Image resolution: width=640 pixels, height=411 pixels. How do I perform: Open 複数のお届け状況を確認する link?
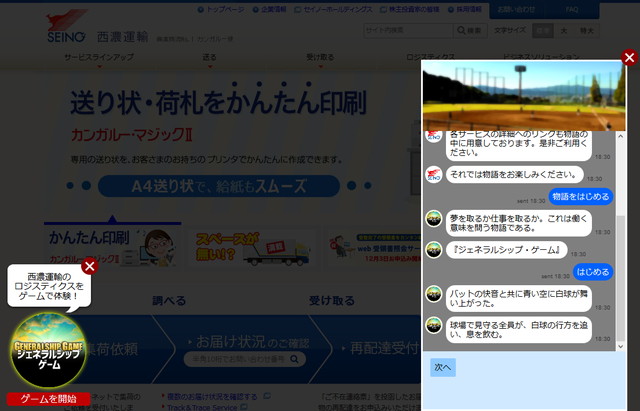coord(212,397)
